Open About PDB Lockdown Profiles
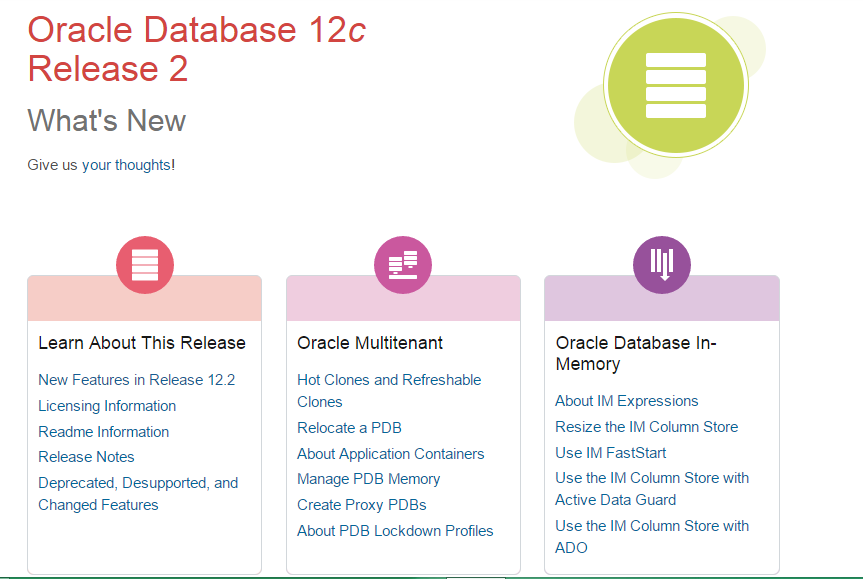Image resolution: width=863 pixels, height=579 pixels. click(x=395, y=531)
